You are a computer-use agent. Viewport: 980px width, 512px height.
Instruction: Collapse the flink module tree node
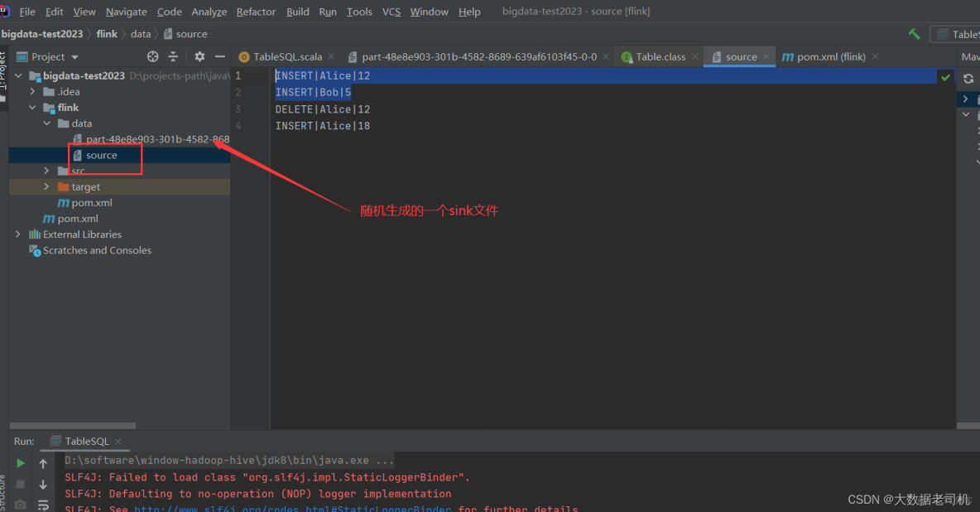point(31,107)
